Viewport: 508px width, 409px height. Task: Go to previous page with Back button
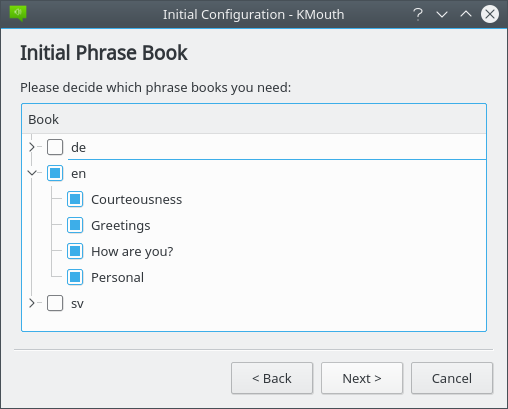tap(272, 378)
